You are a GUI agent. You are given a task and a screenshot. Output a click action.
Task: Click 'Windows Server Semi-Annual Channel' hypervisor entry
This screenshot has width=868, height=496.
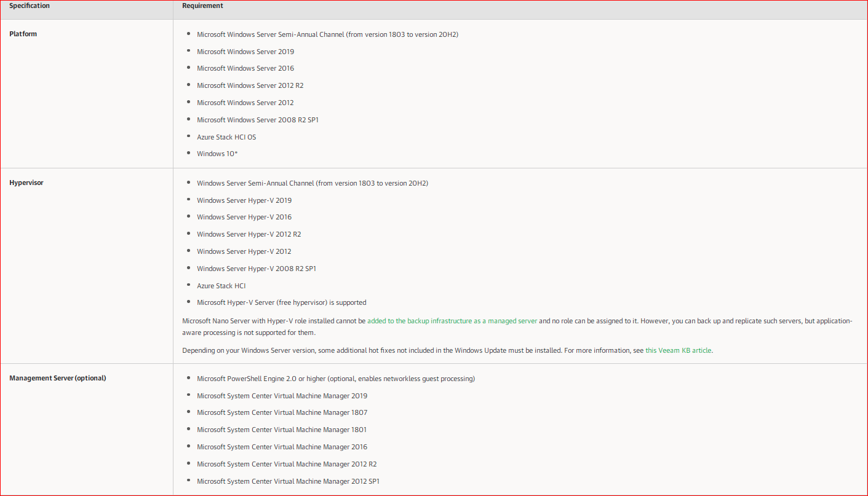[x=313, y=183]
